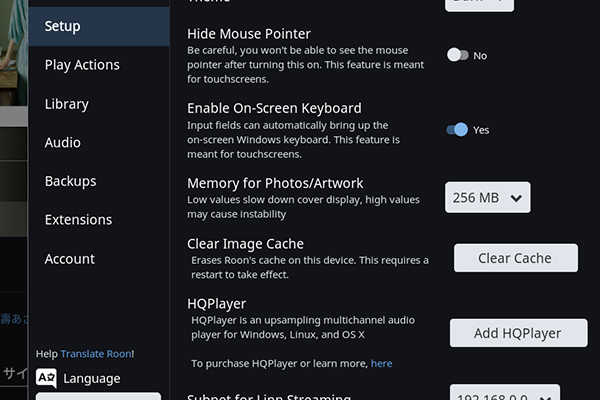
Task: Disable the On-Screen Keyboard toggle
Action: pyautogui.click(x=458, y=130)
